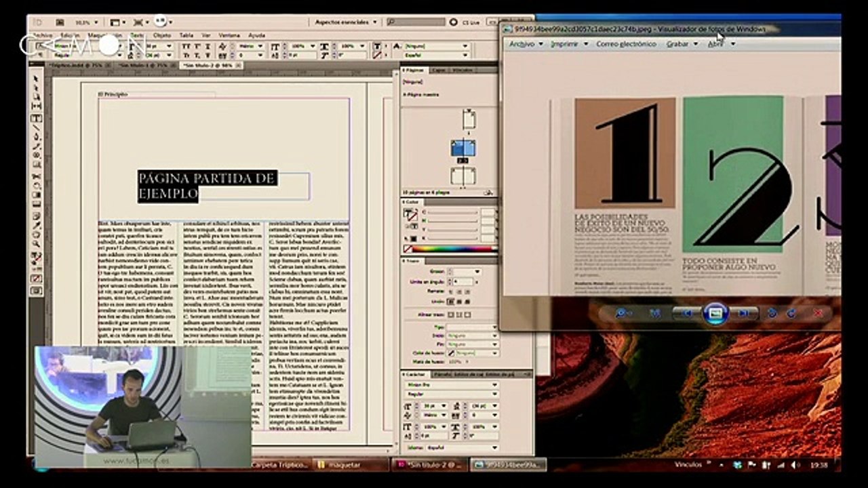Start the slideshow in Photo Viewer
The width and height of the screenshot is (868, 488).
tap(715, 313)
